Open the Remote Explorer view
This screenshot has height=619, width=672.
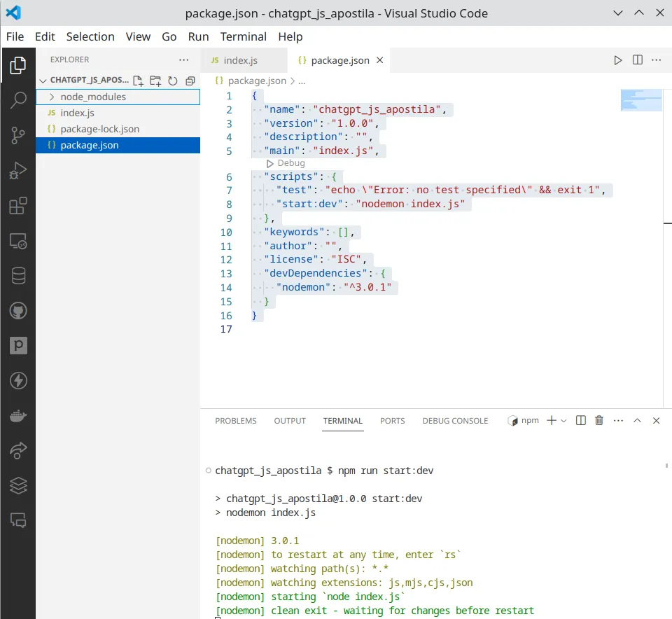click(x=18, y=241)
